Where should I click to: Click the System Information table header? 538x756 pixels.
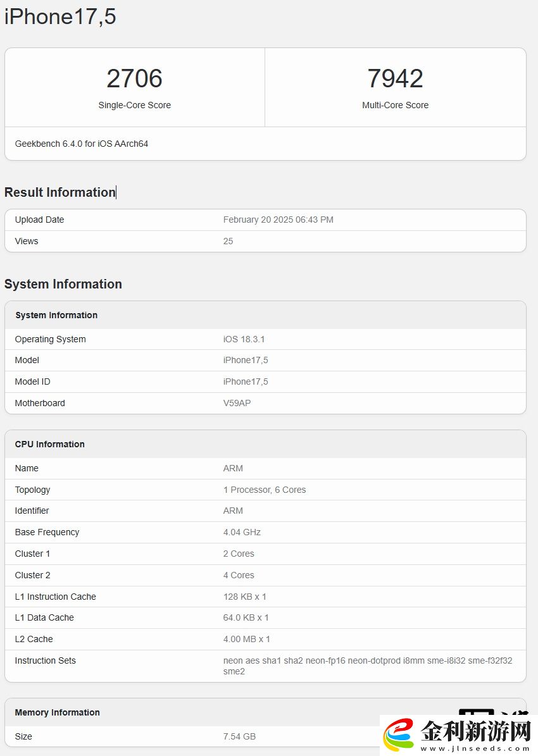click(56, 315)
